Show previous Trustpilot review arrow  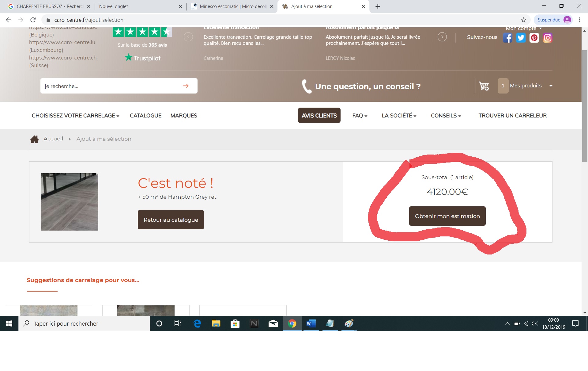(x=188, y=37)
